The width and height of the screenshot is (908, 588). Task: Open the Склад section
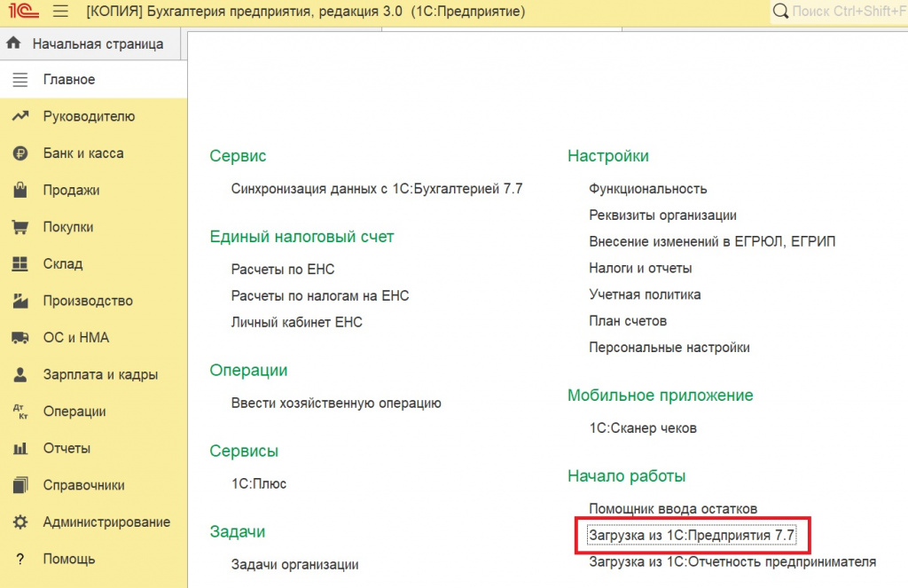click(93, 264)
